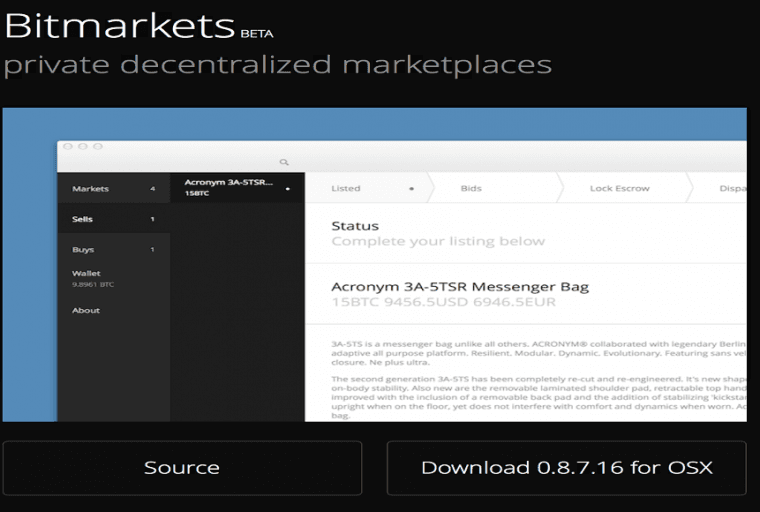
Task: Open the Wallet sidebar entry
Action: [93, 278]
